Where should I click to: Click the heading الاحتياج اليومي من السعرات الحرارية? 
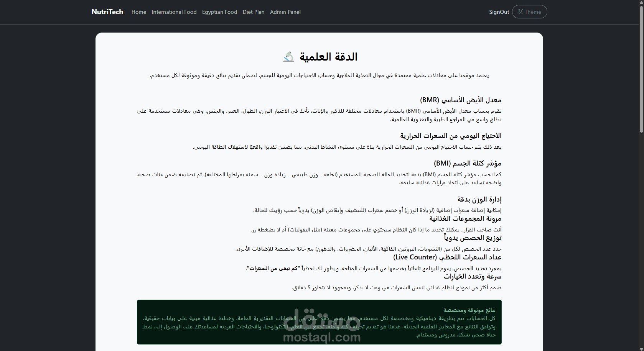[451, 136]
